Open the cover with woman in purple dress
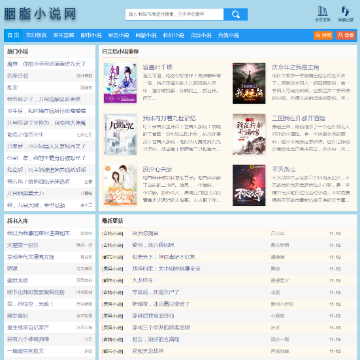 tap(120, 83)
